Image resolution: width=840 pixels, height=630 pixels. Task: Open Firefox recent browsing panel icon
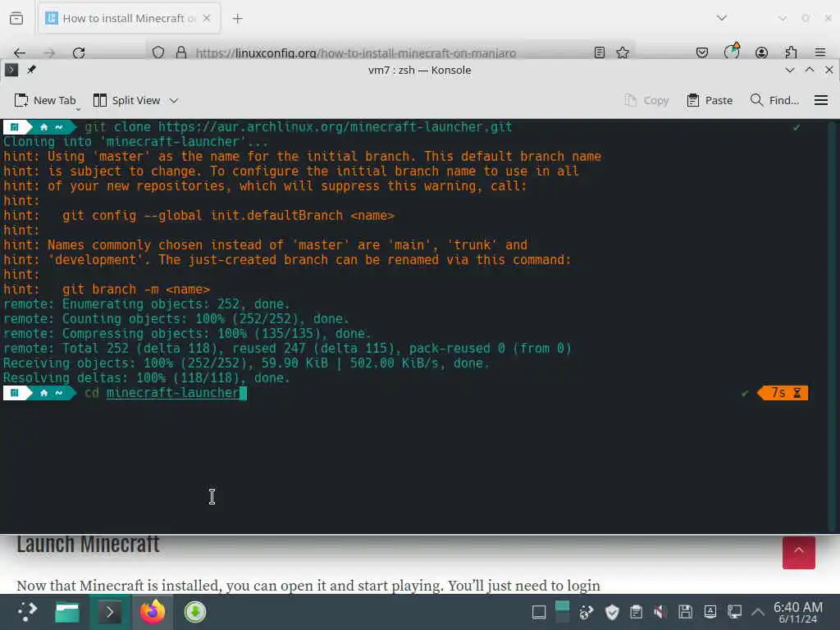(x=16, y=18)
